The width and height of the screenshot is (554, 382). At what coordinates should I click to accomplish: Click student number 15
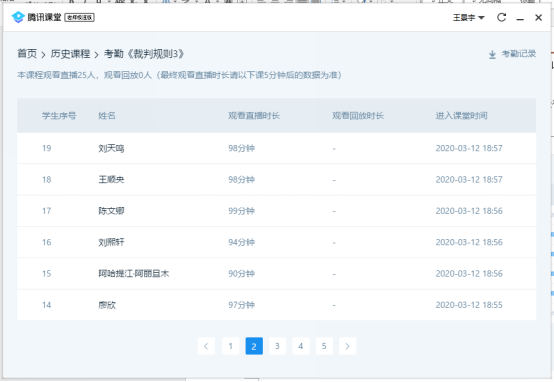pos(47,274)
